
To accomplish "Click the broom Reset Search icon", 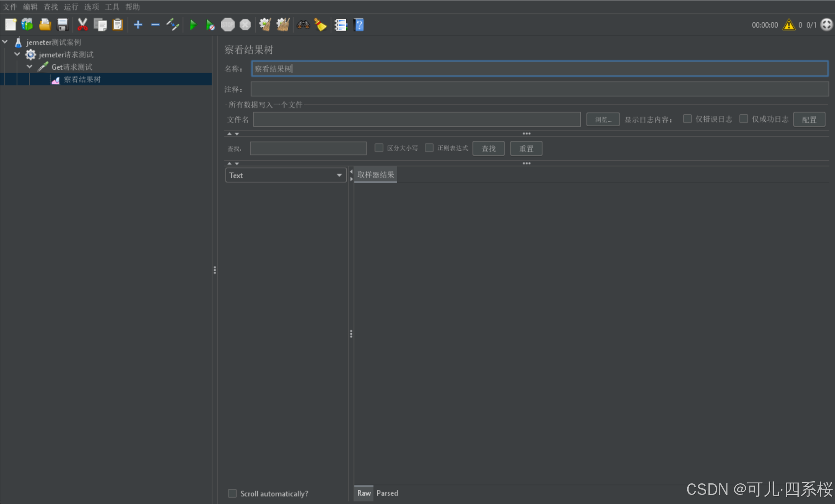I will coord(320,25).
